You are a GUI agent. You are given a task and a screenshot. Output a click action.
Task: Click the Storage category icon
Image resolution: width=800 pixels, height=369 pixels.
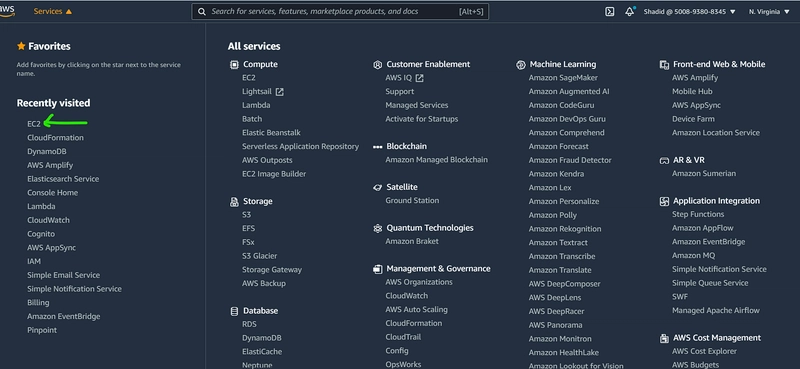pos(234,202)
